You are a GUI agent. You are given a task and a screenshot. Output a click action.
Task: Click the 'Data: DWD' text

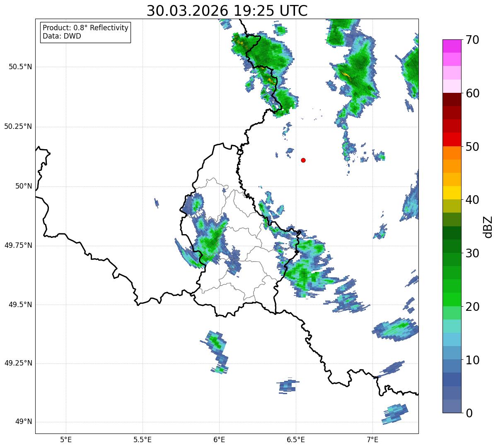[62, 36]
